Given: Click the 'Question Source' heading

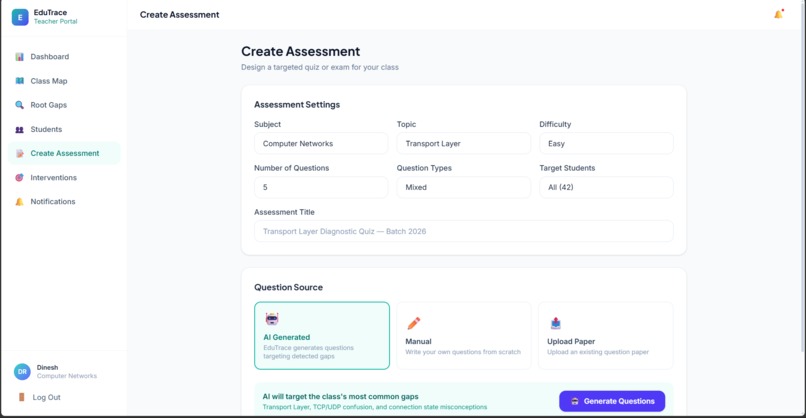Looking at the screenshot, I should point(288,287).
